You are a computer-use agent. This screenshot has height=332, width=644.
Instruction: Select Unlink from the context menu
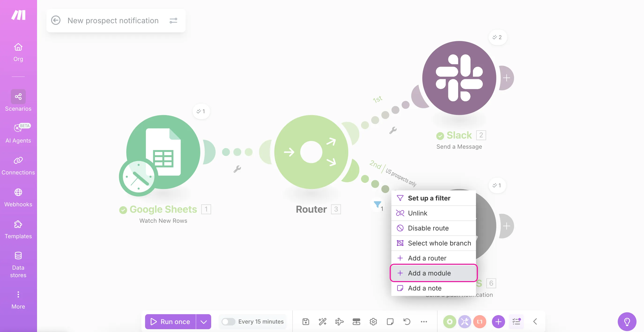434,213
